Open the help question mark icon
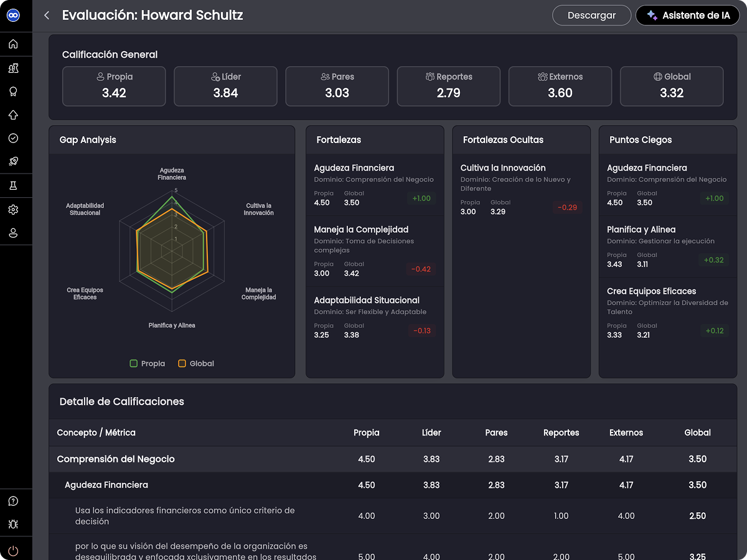 (13, 501)
